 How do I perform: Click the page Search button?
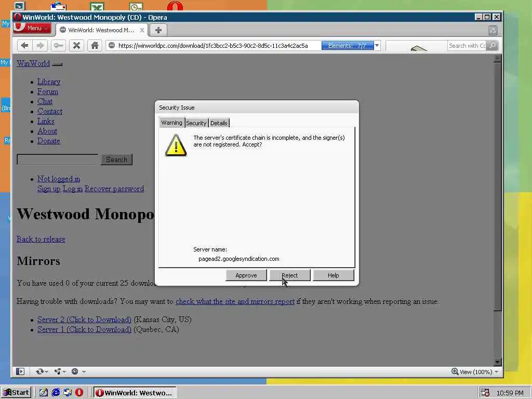point(116,159)
